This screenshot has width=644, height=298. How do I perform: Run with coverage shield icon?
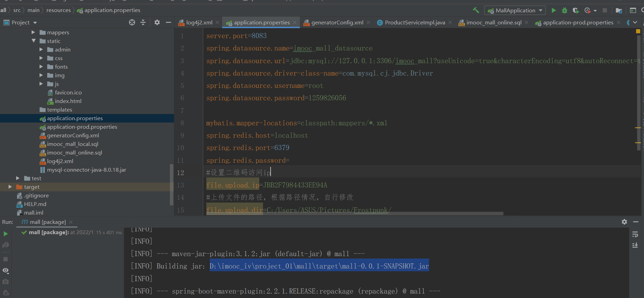576,10
